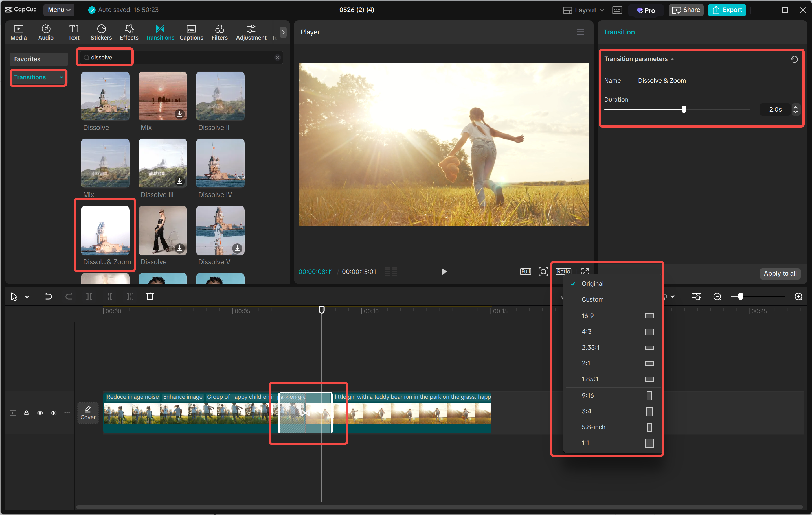Image resolution: width=812 pixels, height=515 pixels.
Task: Click the Undo icon in timeline toolbar
Action: (48, 296)
